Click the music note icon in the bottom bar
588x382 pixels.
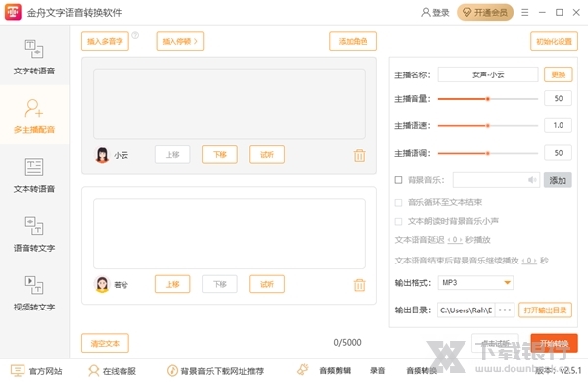pos(172,371)
